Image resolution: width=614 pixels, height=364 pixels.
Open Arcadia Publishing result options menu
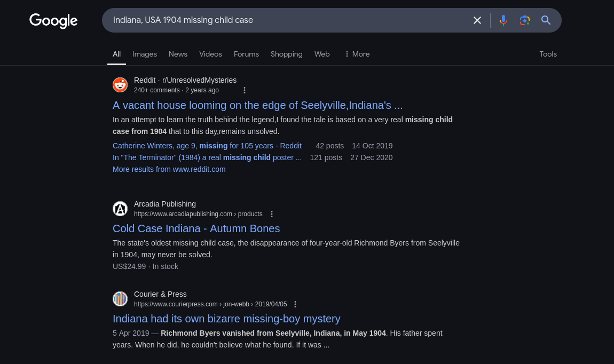coord(272,214)
